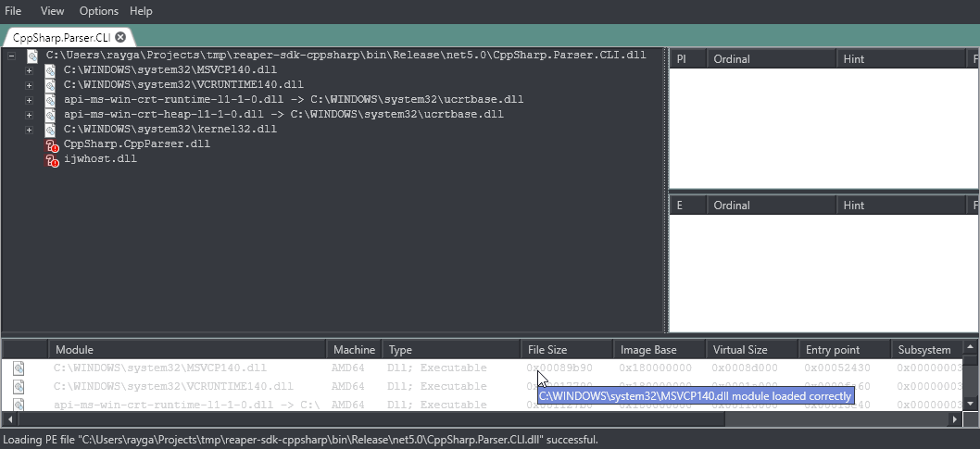Viewport: 980px width, 449px height.
Task: Click the api-ms-win-crt-runtime module icon in tree
Action: pos(51,100)
